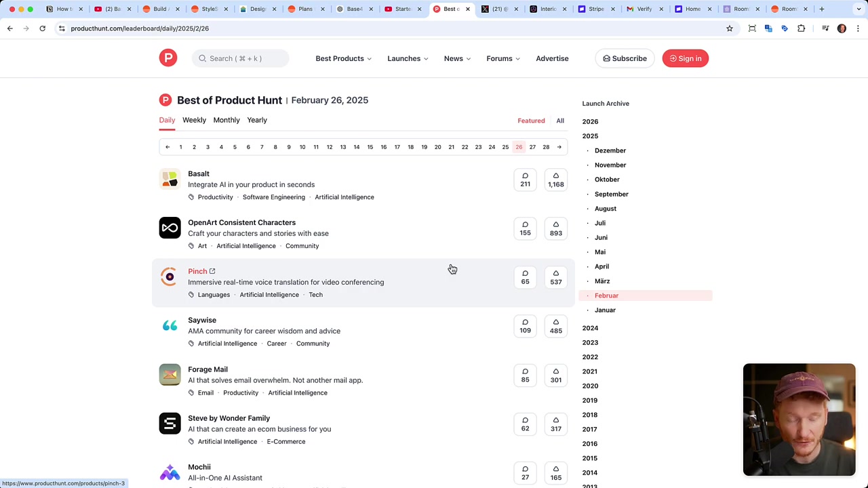Open Forage Mail's 85 comments
This screenshot has width=868, height=488.
[526, 375]
